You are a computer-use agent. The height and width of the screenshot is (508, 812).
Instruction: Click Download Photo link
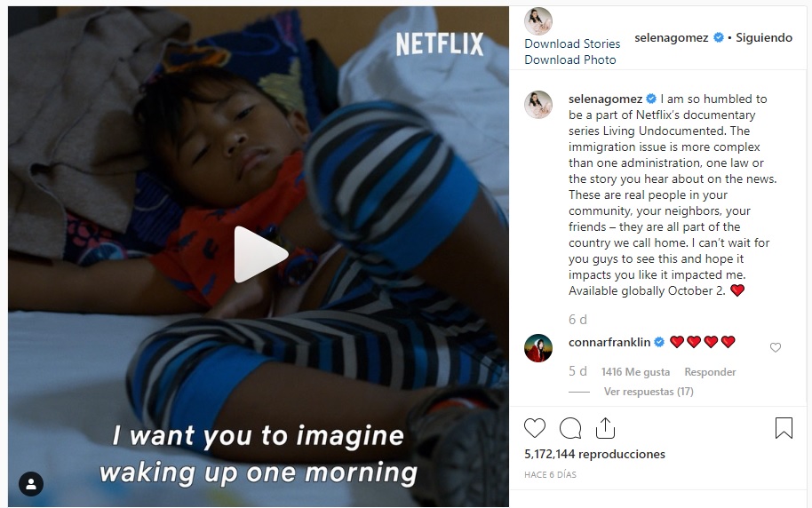[x=570, y=60]
